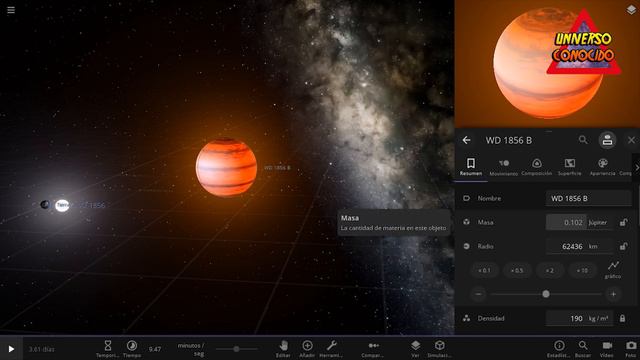Click the radius slider handle
Viewport: 640px width, 360px height.
[x=546, y=294]
